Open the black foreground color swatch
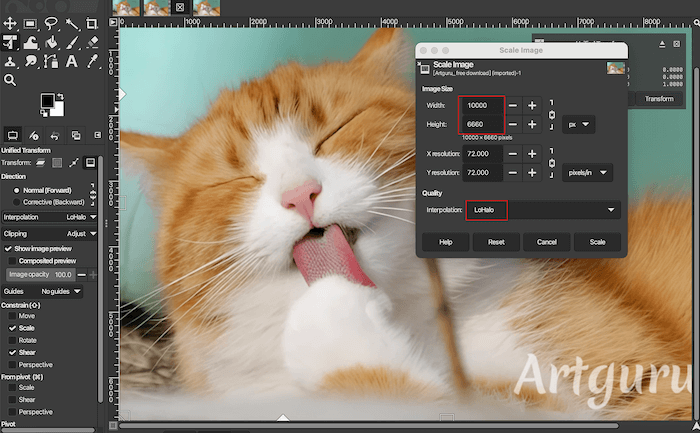The height and width of the screenshot is (433, 700). point(47,100)
